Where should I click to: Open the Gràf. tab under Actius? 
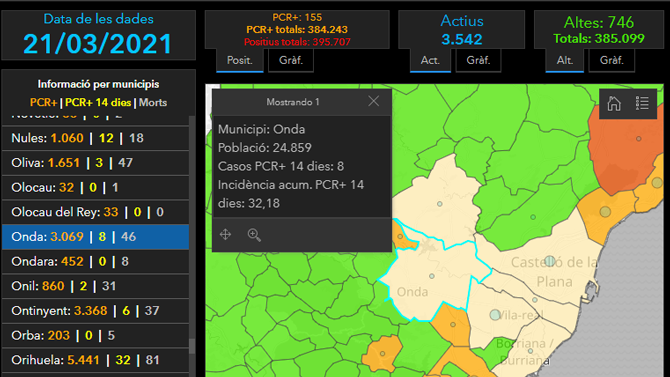point(478,60)
